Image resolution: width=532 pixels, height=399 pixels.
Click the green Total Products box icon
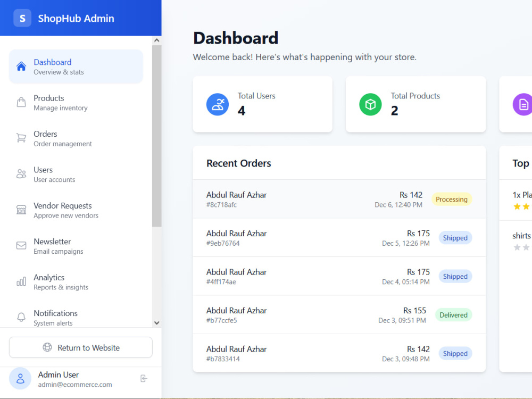[370, 104]
